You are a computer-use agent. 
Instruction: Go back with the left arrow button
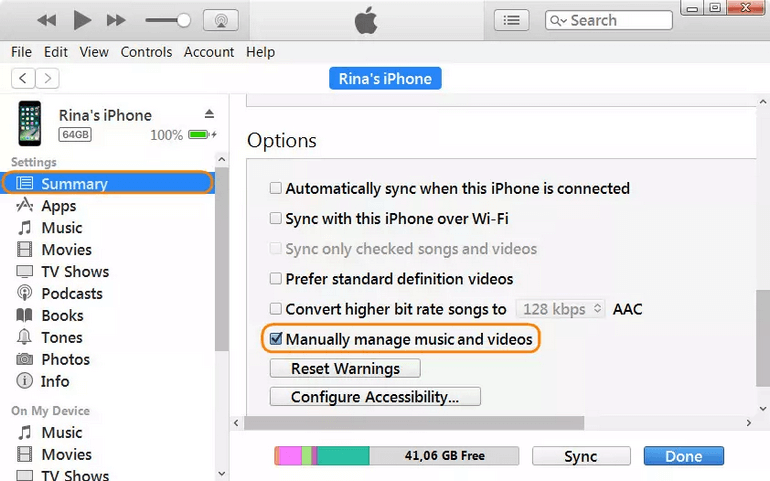[x=23, y=78]
